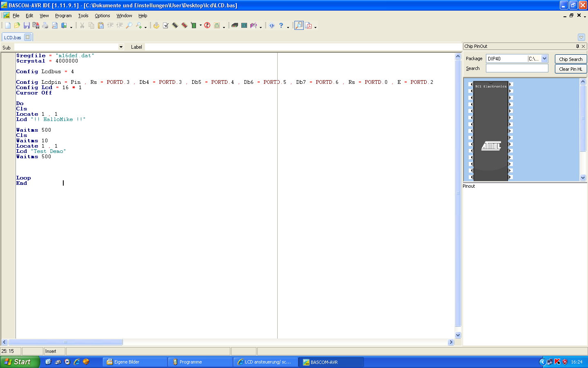Click the chip diagram image
Viewport: 588px width, 368px height.
[490, 131]
